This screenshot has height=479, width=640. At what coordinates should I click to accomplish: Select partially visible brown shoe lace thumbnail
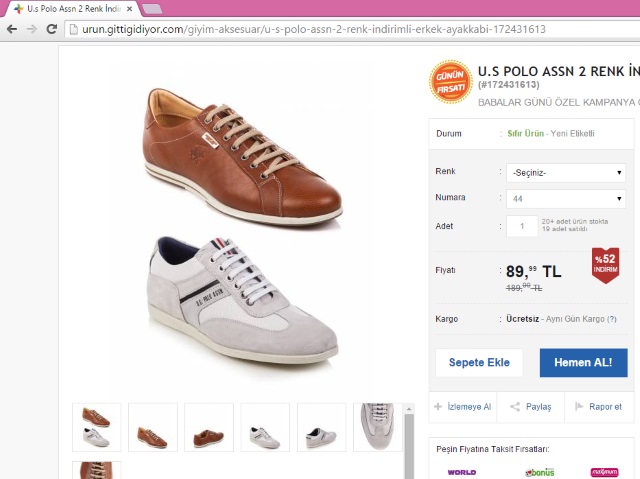point(96,470)
